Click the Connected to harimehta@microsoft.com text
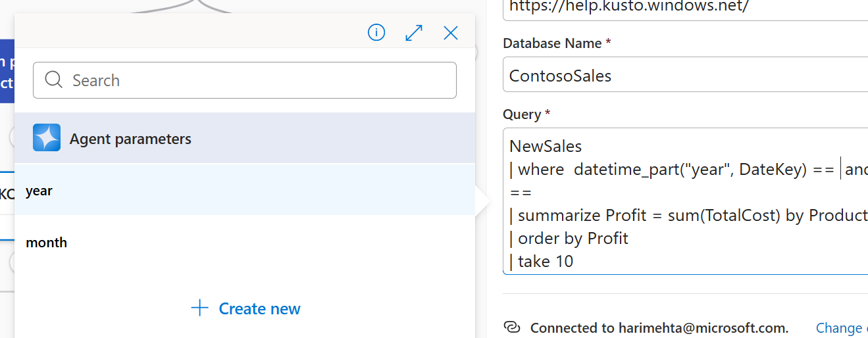Screen dimensions: 868x338 point(659,327)
